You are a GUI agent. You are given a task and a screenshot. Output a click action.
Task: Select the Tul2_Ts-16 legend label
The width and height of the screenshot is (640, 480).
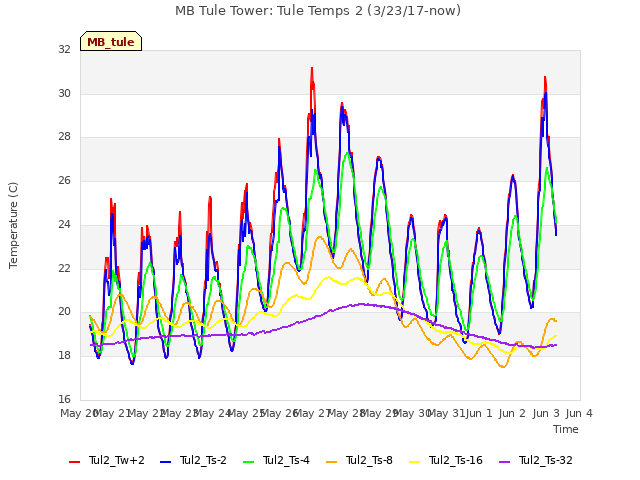click(x=456, y=460)
